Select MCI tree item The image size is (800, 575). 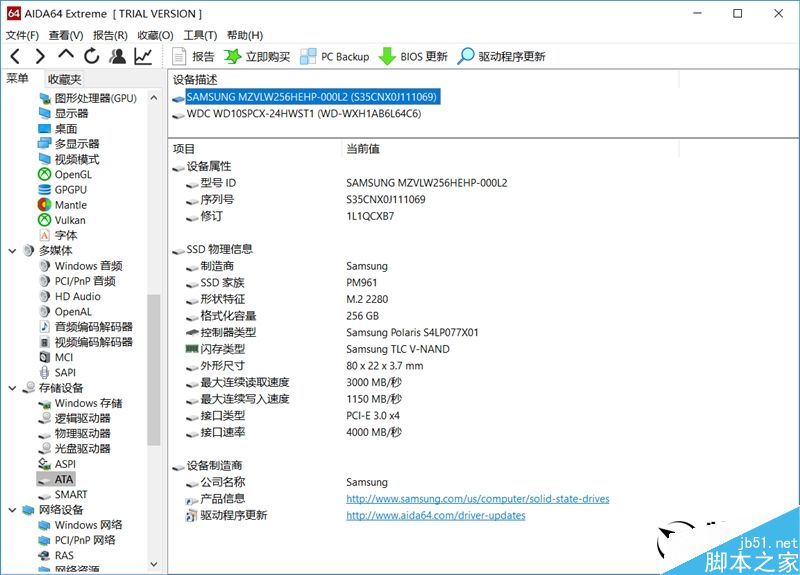pyautogui.click(x=56, y=357)
